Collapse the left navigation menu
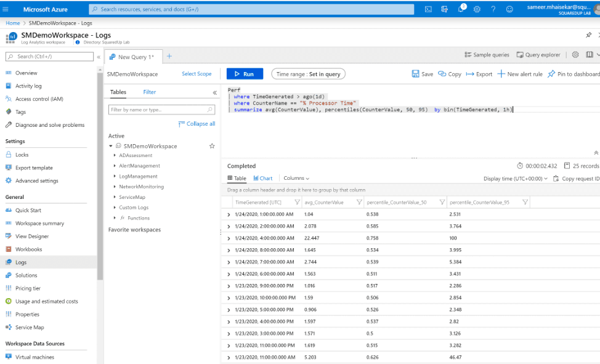This screenshot has height=364, width=600. click(x=99, y=57)
